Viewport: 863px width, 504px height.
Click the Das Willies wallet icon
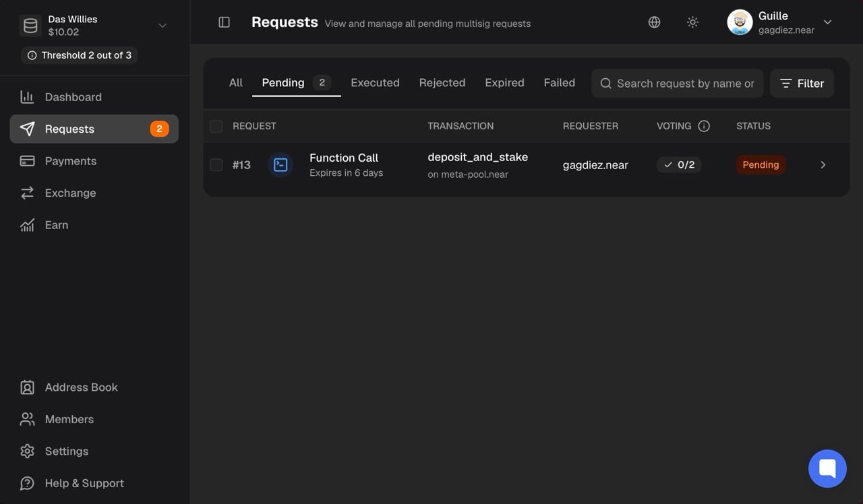[30, 26]
